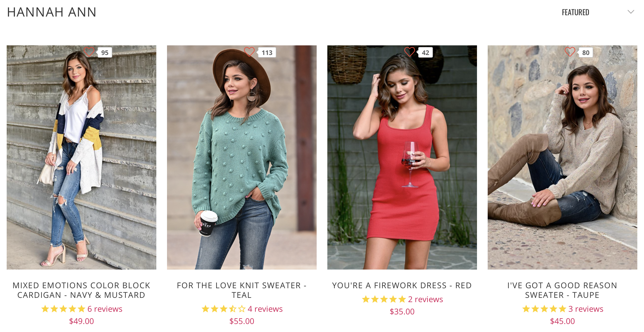Open the navy and mustard cardigan product photo
The width and height of the screenshot is (644, 332).
[x=82, y=157]
